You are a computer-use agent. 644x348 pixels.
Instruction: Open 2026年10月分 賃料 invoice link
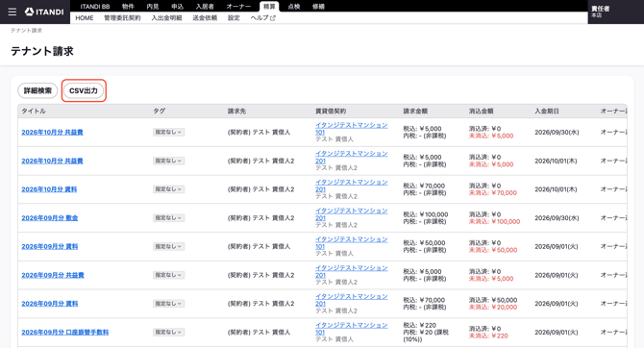(49, 189)
